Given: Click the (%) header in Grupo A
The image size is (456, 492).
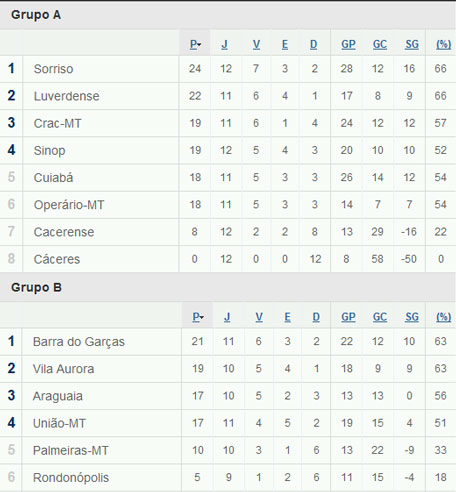Looking at the screenshot, I should click(443, 44).
